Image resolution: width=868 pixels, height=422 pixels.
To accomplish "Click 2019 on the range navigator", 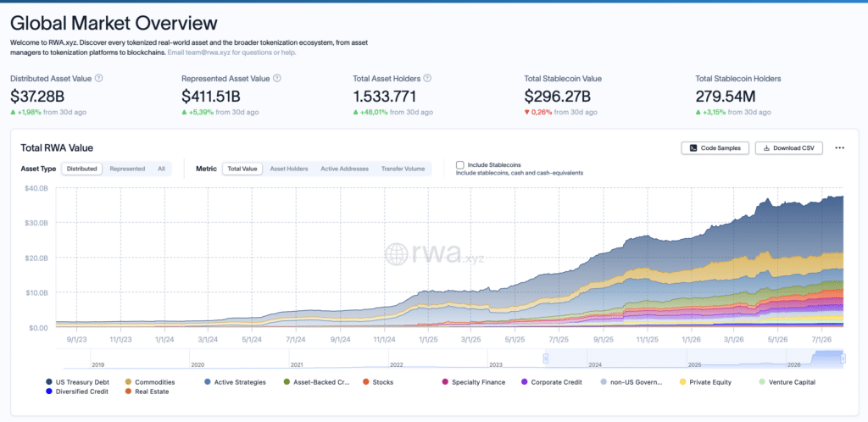I will point(98,365).
